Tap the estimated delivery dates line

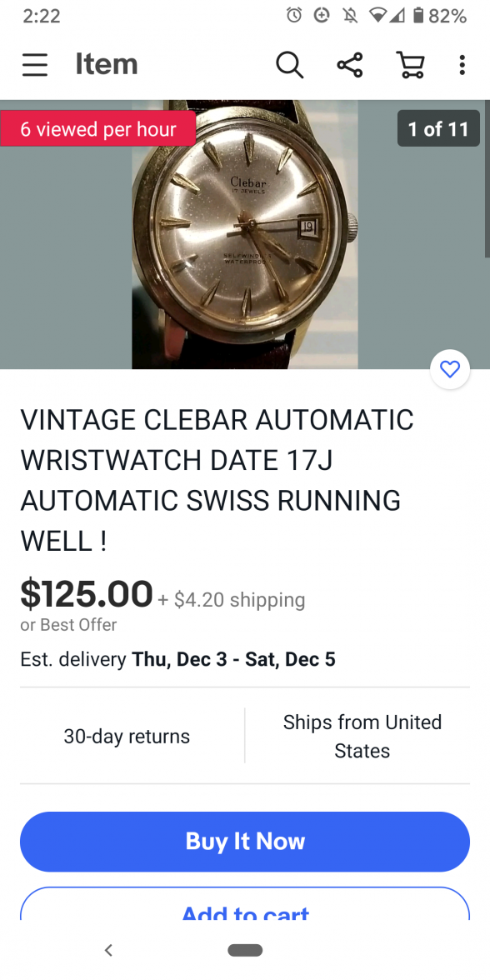point(178,659)
